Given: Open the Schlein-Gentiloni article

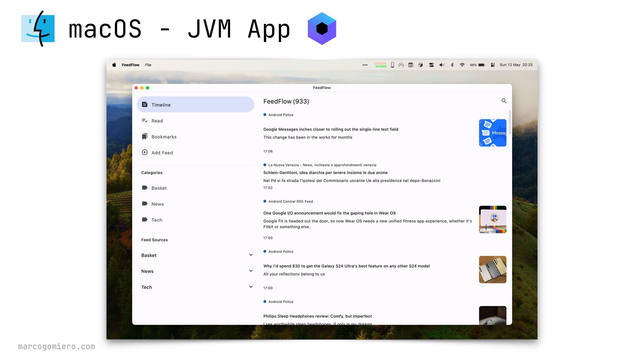Looking at the screenshot, I should pyautogui.click(x=325, y=173).
